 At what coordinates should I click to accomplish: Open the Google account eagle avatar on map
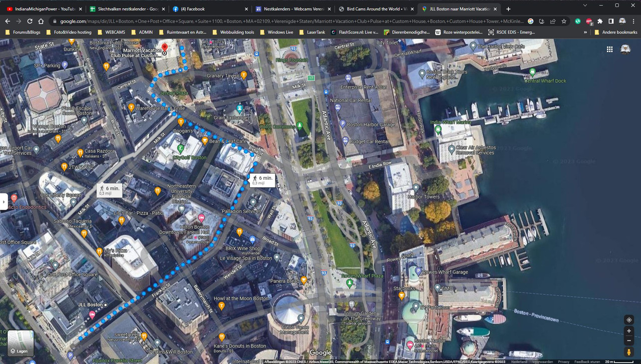tap(625, 49)
